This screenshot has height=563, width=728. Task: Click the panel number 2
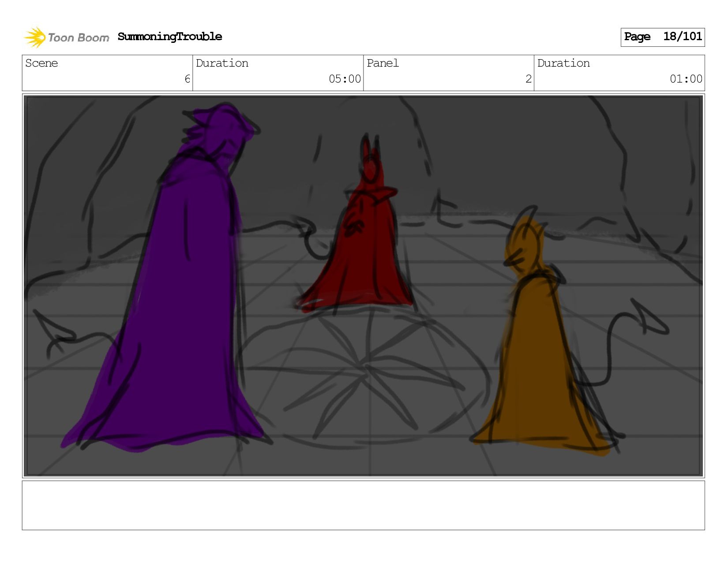tap(529, 79)
